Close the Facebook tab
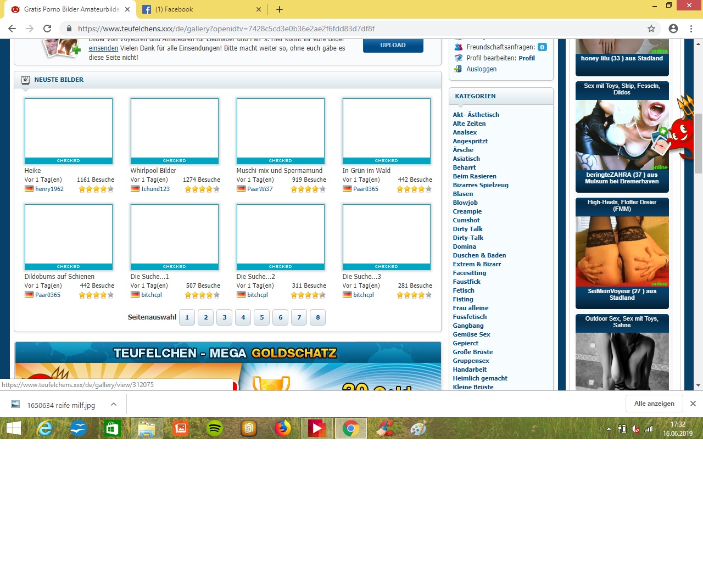Viewport: 703px width, 588px height. point(259,9)
